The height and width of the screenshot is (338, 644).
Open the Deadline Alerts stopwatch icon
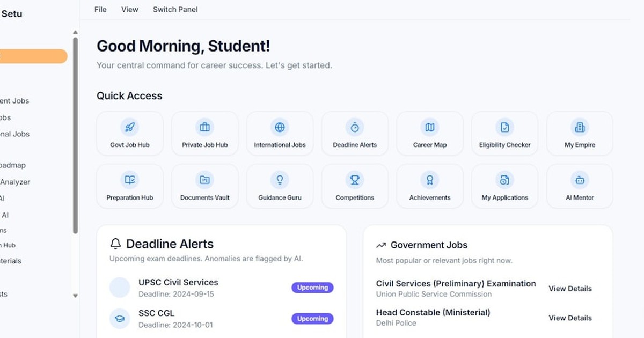[x=355, y=127]
